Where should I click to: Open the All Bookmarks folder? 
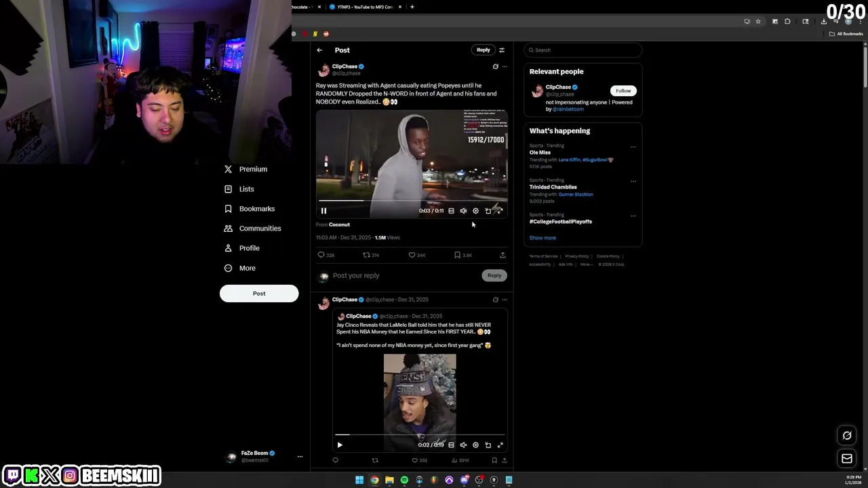[x=846, y=34]
